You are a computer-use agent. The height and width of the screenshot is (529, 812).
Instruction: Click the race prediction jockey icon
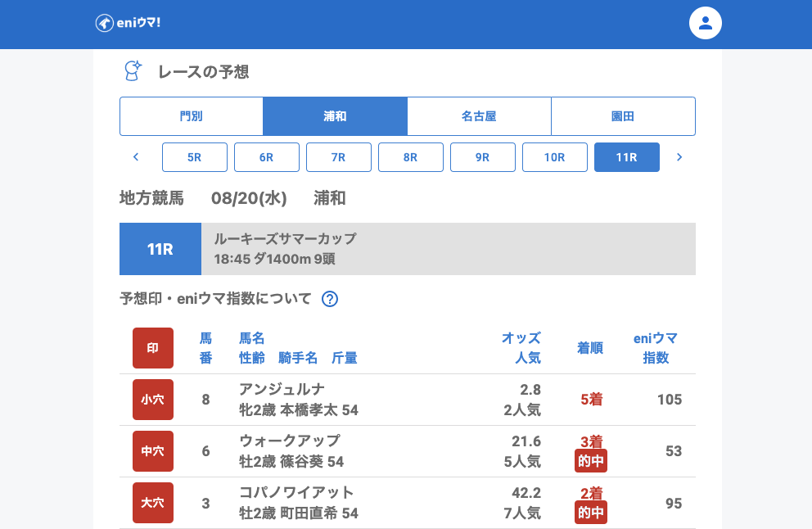133,72
